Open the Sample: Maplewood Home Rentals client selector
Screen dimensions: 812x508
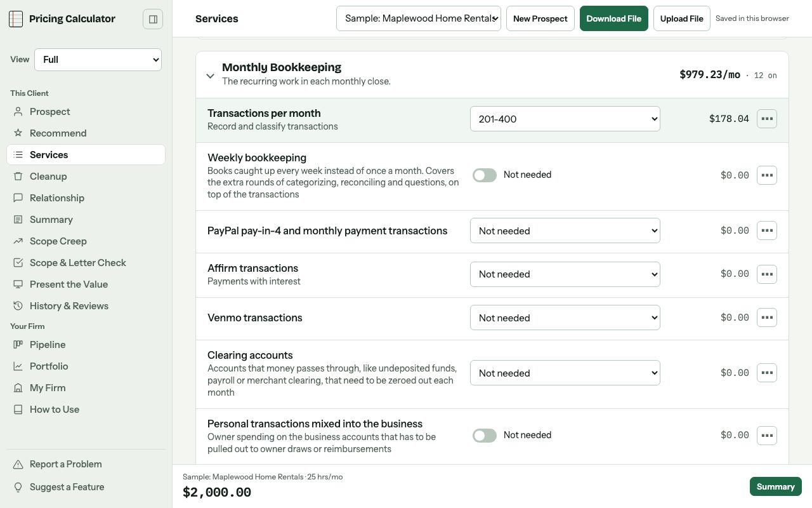[419, 18]
